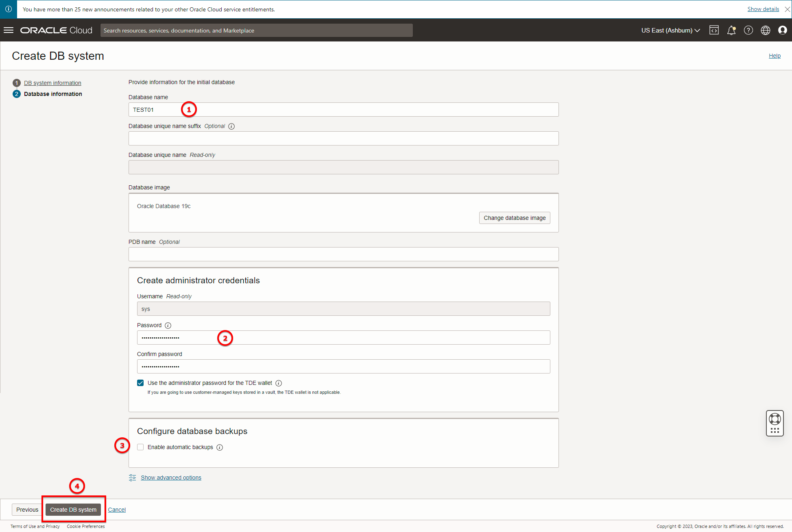
Task: Go to DB system information step
Action: (x=52, y=83)
